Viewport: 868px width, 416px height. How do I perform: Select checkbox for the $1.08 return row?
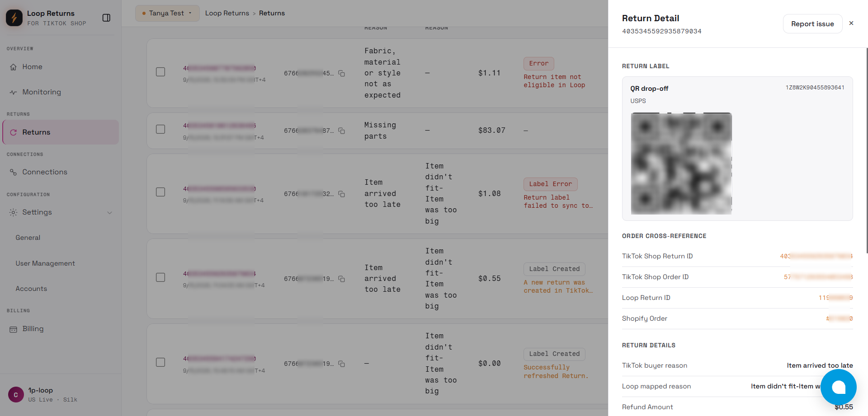tap(160, 192)
